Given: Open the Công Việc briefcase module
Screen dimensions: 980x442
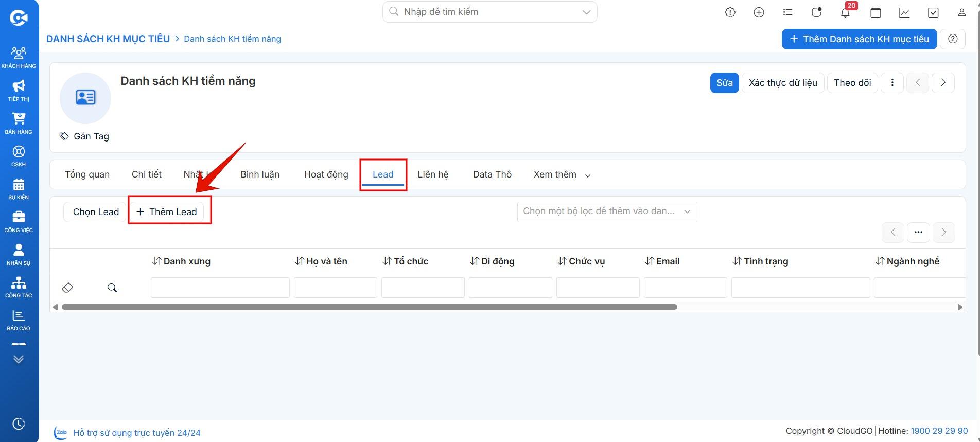Looking at the screenshot, I should coord(19,221).
